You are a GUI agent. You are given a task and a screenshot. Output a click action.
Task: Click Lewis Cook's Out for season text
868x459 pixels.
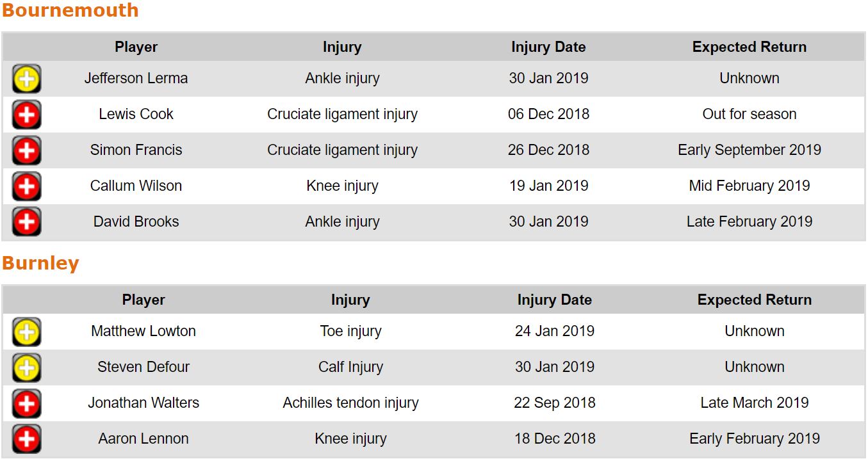pos(749,114)
